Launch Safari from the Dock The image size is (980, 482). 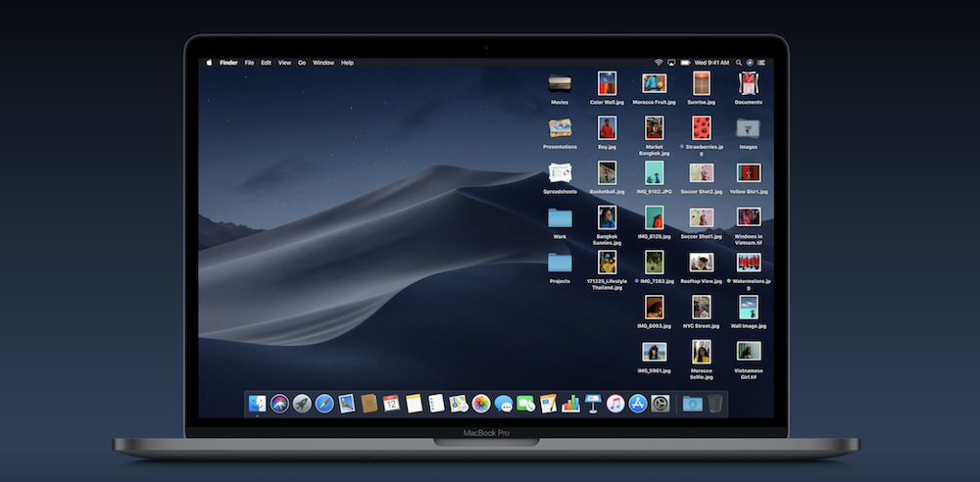324,404
